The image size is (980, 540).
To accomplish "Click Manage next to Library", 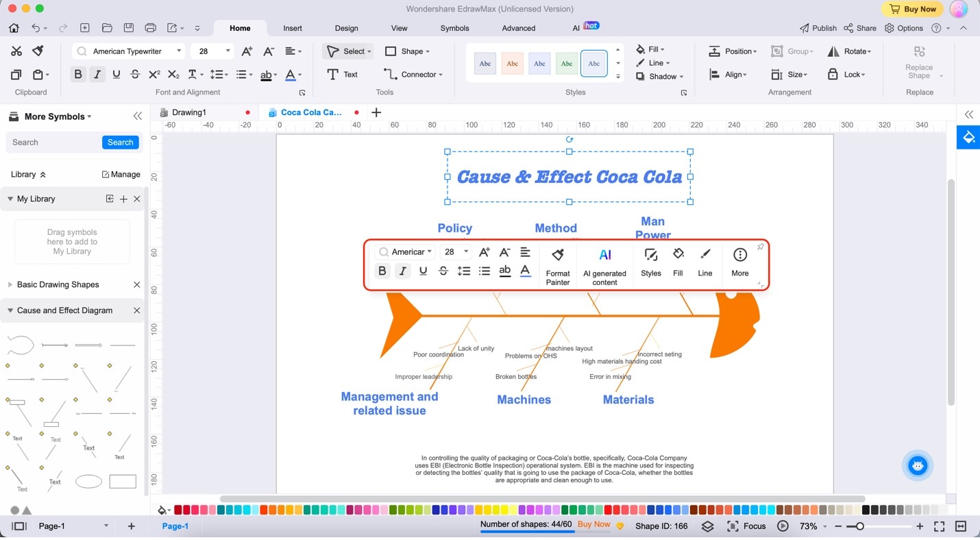I will click(x=121, y=175).
